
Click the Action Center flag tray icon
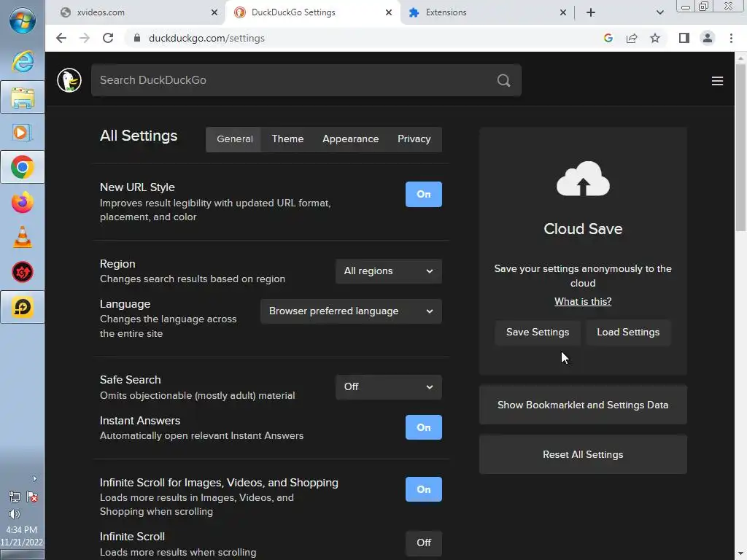tap(32, 497)
